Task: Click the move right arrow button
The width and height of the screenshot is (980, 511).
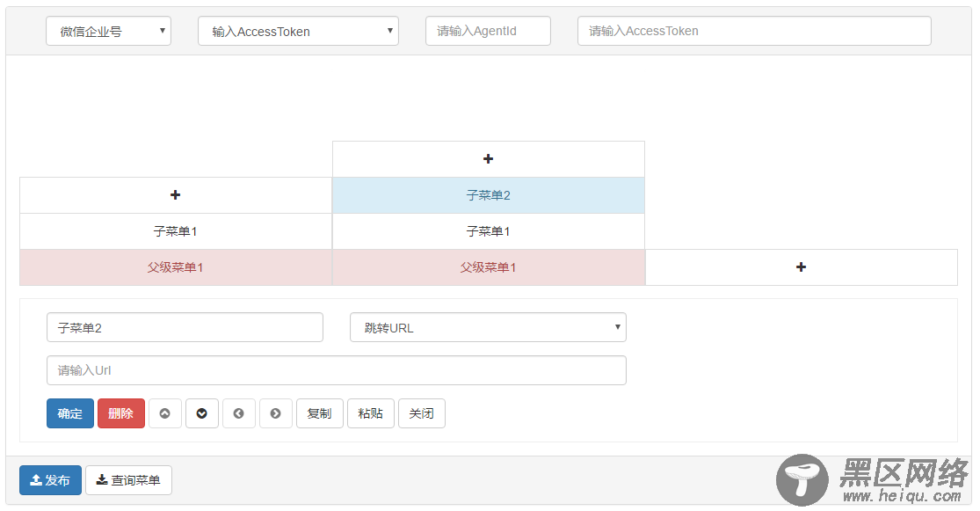Action: [x=276, y=413]
